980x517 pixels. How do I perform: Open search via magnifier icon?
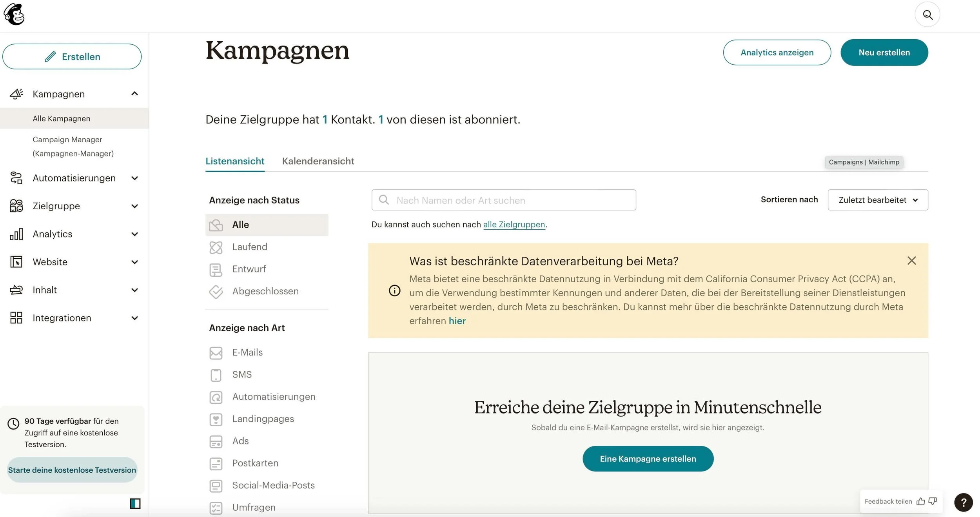[927, 15]
